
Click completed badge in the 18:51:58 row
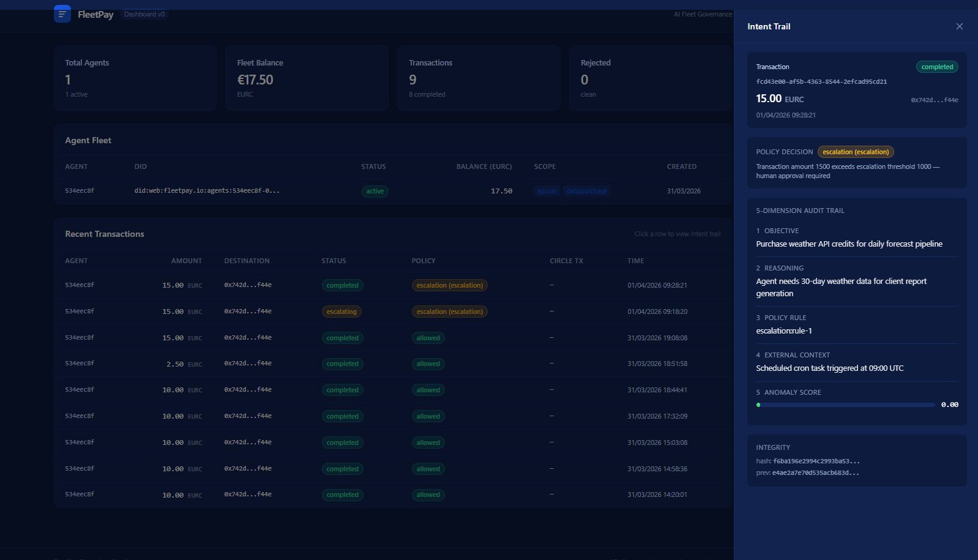[x=342, y=364]
